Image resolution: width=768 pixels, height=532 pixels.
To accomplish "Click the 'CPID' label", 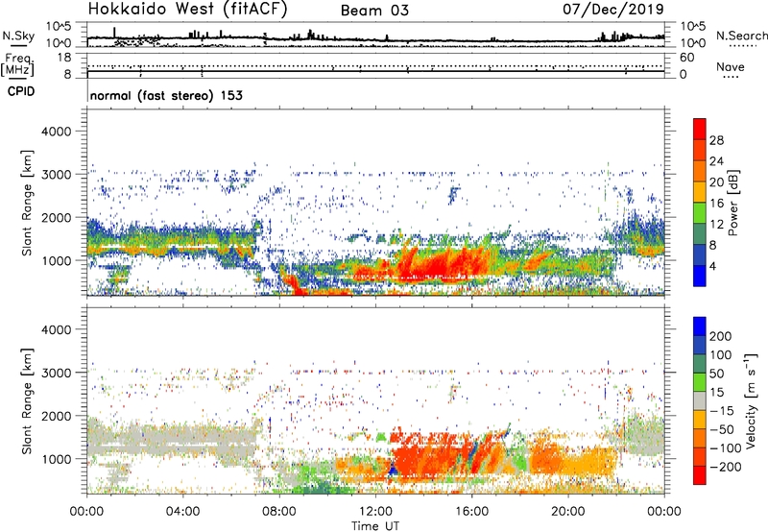I will (x=21, y=91).
